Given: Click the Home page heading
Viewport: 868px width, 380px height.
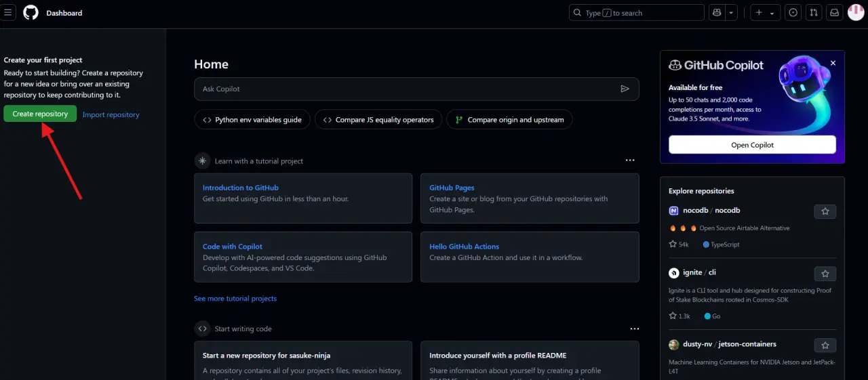Looking at the screenshot, I should (211, 64).
